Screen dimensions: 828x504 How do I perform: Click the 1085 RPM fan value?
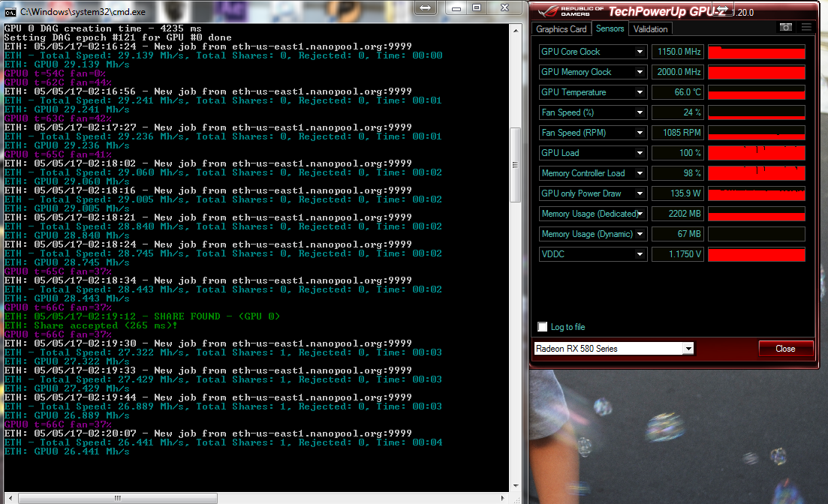tap(678, 133)
